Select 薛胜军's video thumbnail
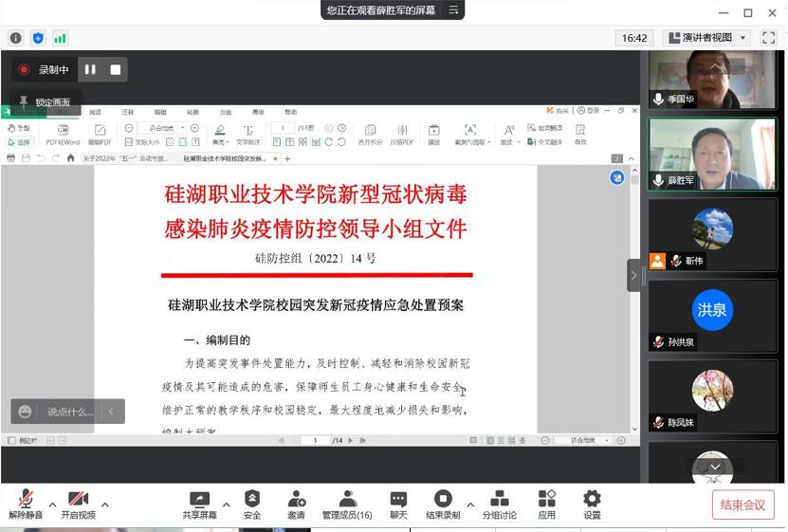788x532 pixels. pos(711,154)
